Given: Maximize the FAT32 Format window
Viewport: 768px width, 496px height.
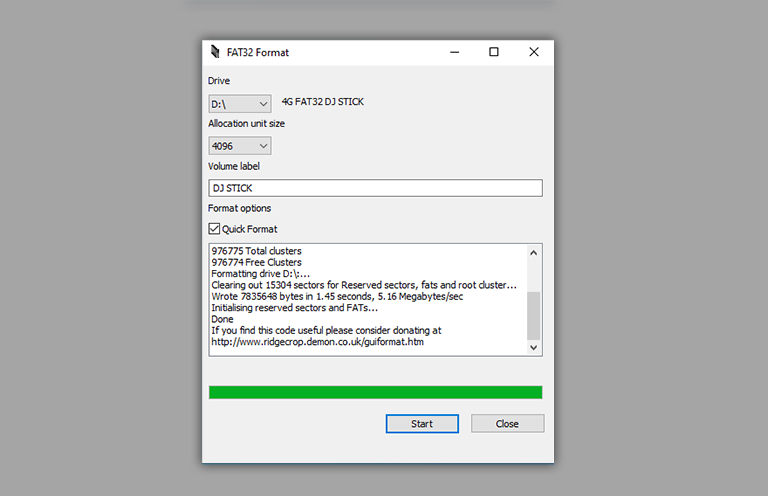Looking at the screenshot, I should pyautogui.click(x=494, y=52).
